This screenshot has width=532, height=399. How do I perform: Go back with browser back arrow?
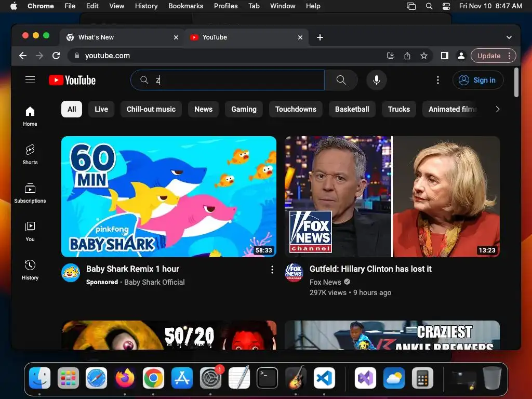[x=23, y=56]
